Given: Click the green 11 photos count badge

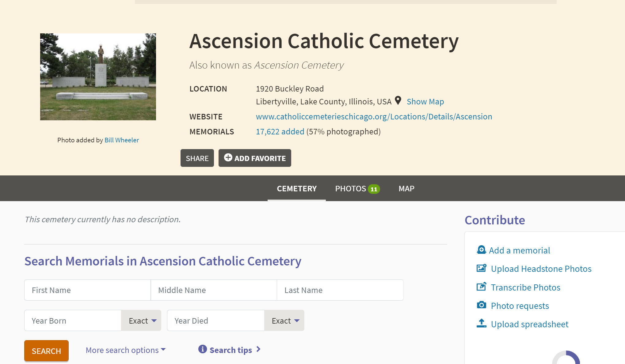Looking at the screenshot, I should point(374,189).
